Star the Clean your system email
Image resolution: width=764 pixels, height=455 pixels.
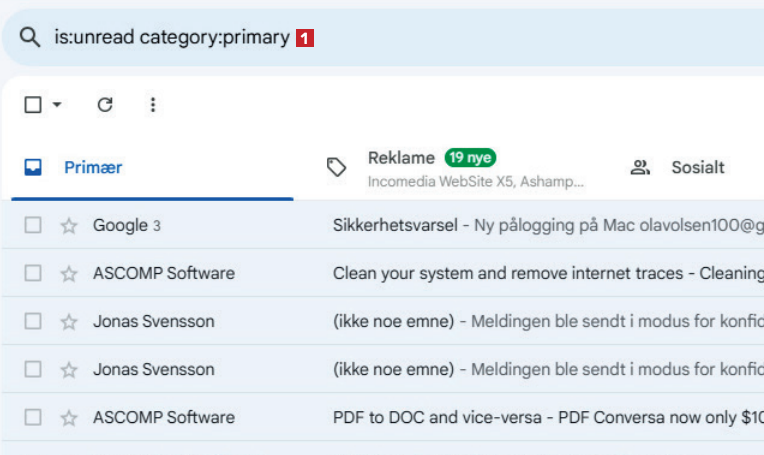click(69, 274)
